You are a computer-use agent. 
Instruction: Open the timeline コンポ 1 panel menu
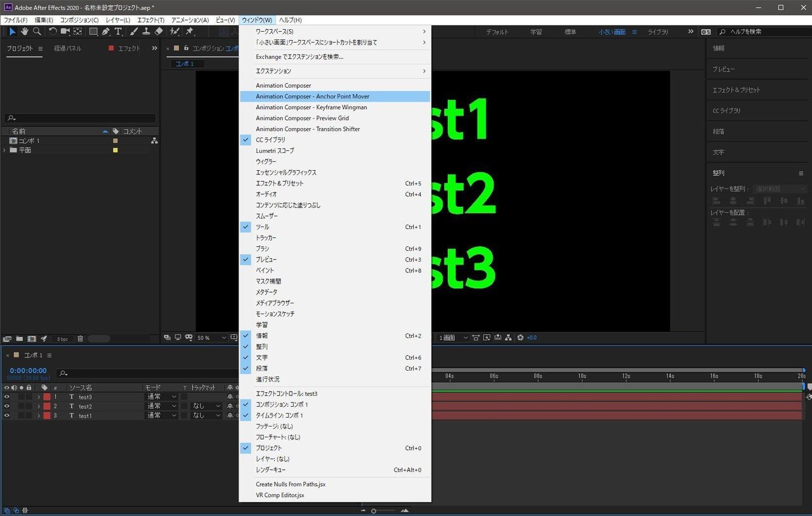49,355
